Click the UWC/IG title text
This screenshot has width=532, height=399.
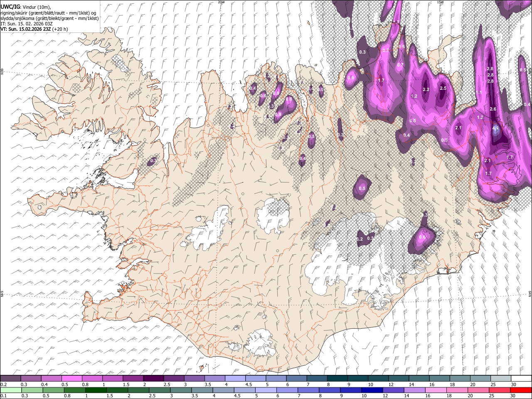pos(10,7)
